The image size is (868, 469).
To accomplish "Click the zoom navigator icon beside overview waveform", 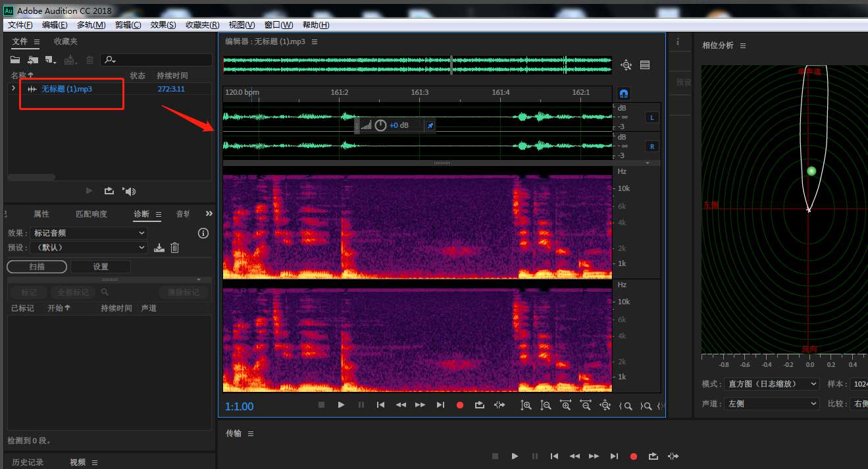I will [x=626, y=65].
